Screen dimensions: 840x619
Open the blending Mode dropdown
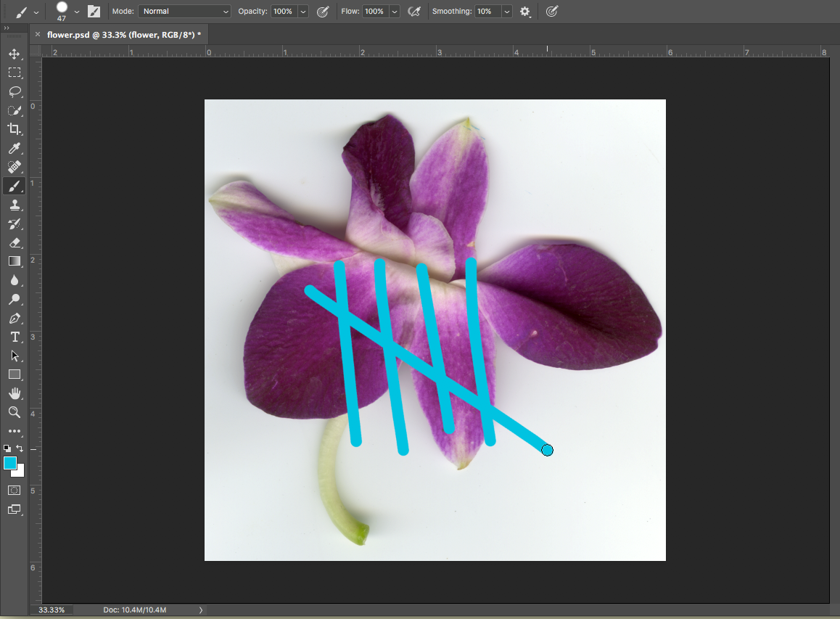[x=185, y=12]
